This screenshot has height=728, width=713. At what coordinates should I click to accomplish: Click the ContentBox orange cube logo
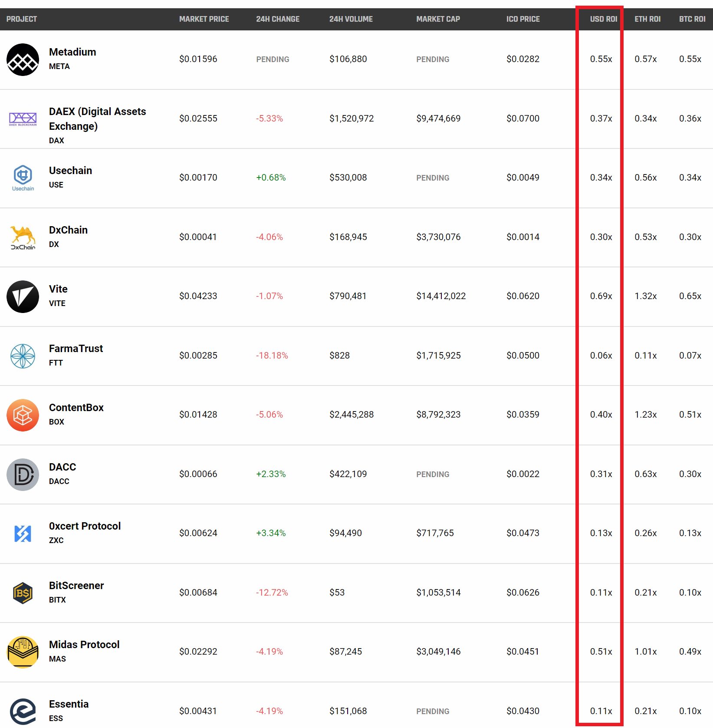click(23, 415)
